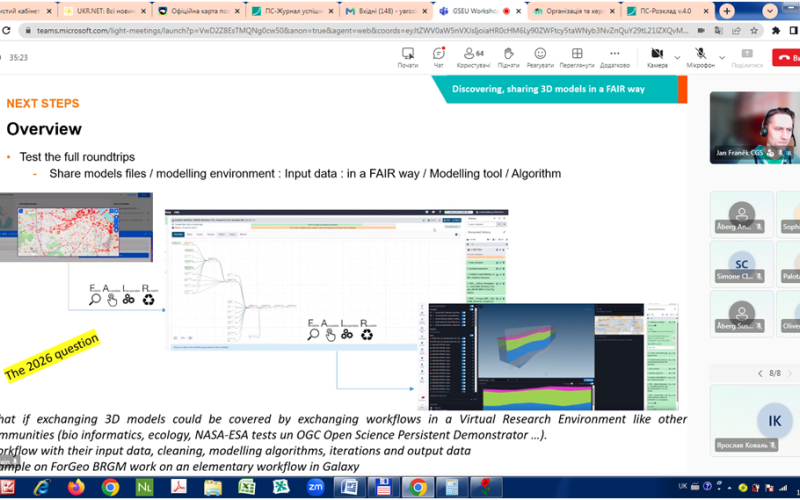Open the file explorer from taskbar
800x500 pixels.
pyautogui.click(x=213, y=488)
